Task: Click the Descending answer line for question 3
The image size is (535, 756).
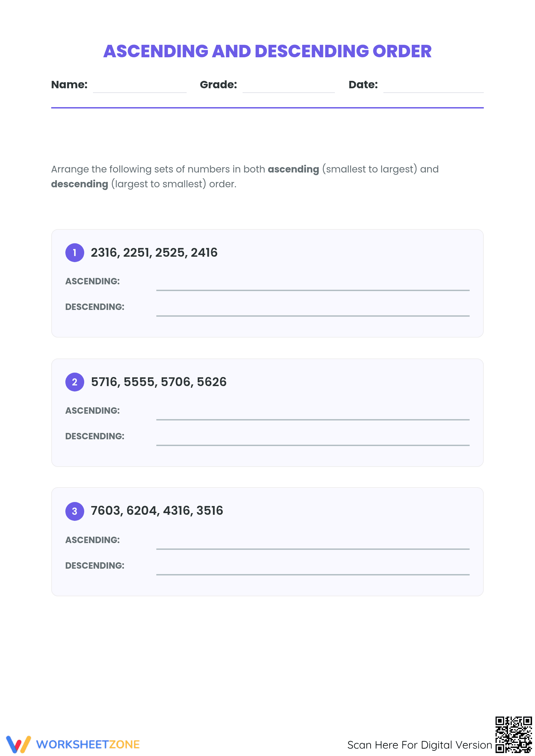Action: point(313,574)
